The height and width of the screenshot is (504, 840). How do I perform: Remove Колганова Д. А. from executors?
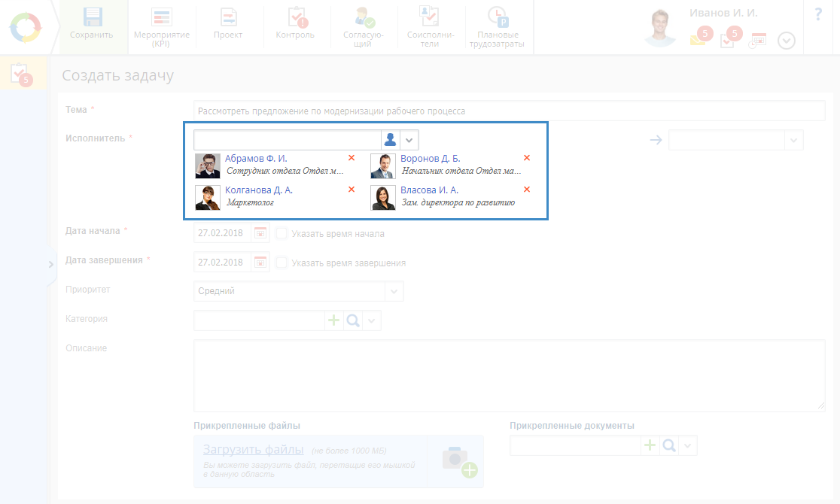coord(352,190)
